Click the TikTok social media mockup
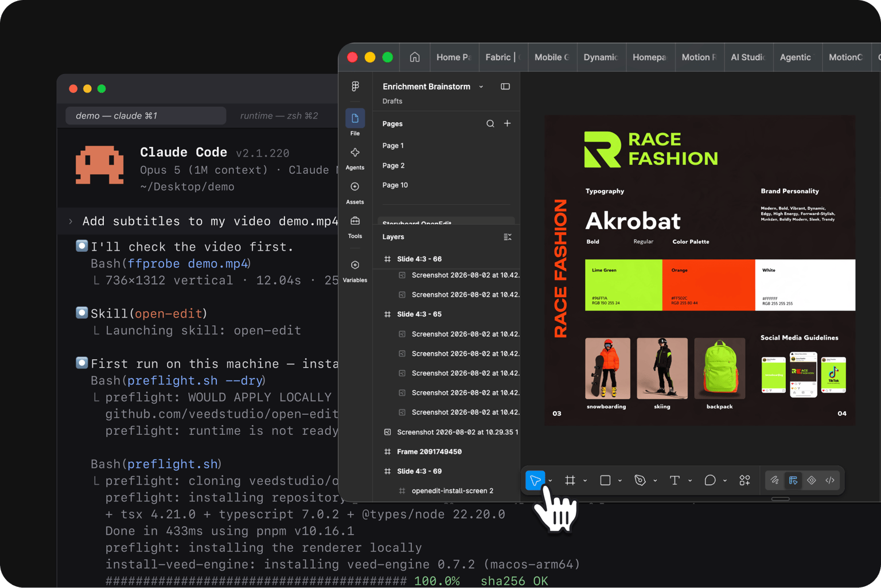This screenshot has height=588, width=881. tap(833, 375)
